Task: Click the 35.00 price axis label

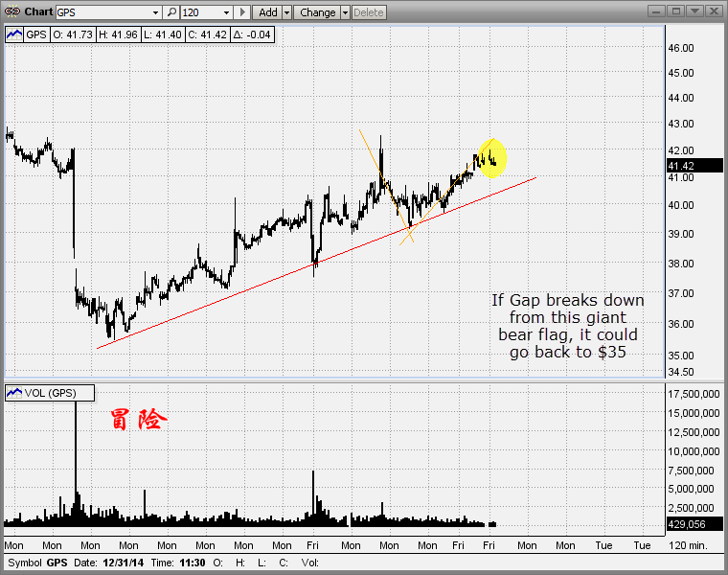Action: [x=681, y=356]
